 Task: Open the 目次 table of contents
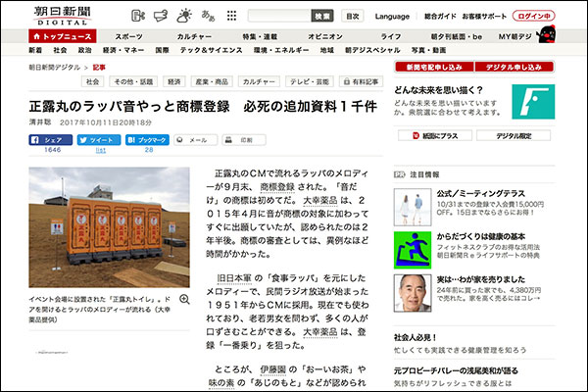point(353,17)
